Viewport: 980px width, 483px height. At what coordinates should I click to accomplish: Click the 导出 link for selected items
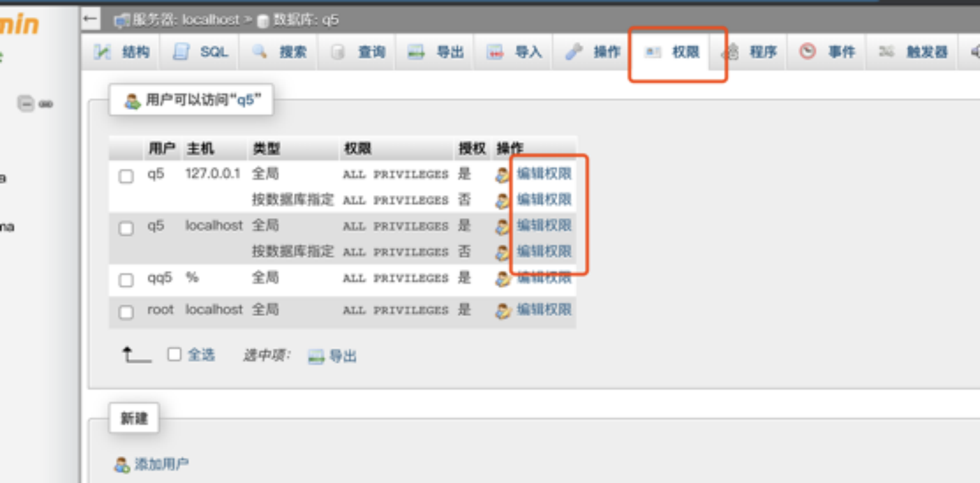342,356
